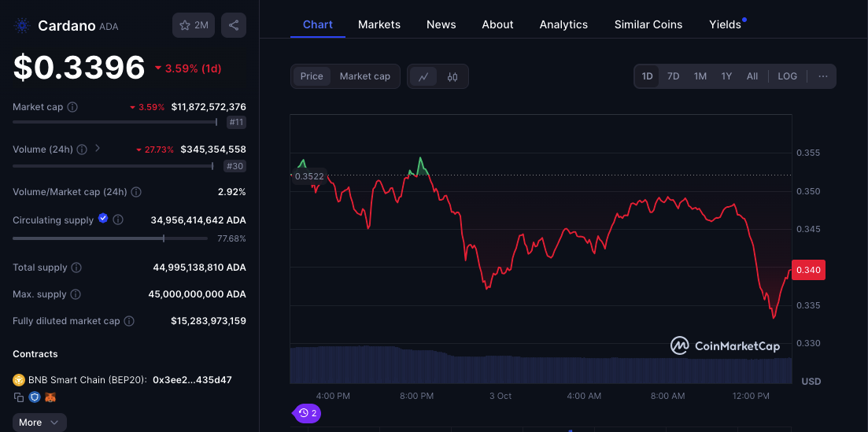
Task: Add Cardano to watchlist via star button
Action: point(194,25)
